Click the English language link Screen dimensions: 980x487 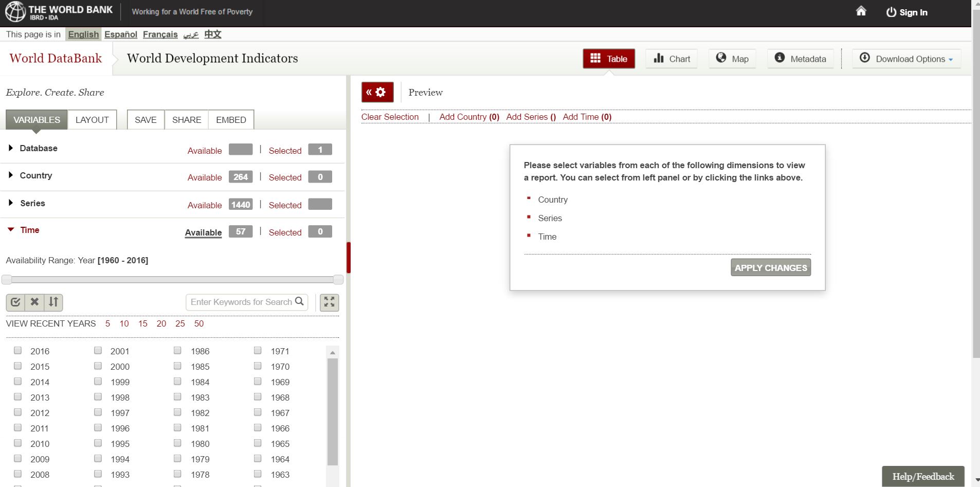(83, 34)
